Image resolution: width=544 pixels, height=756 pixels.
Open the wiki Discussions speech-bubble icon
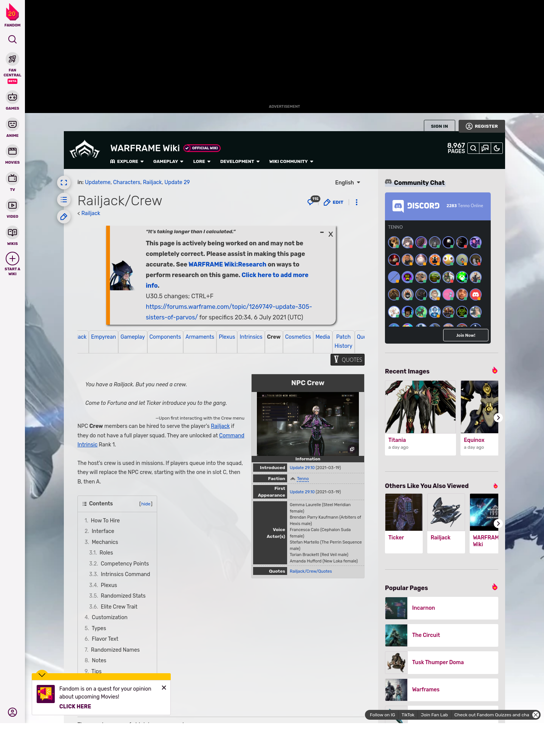pos(485,148)
